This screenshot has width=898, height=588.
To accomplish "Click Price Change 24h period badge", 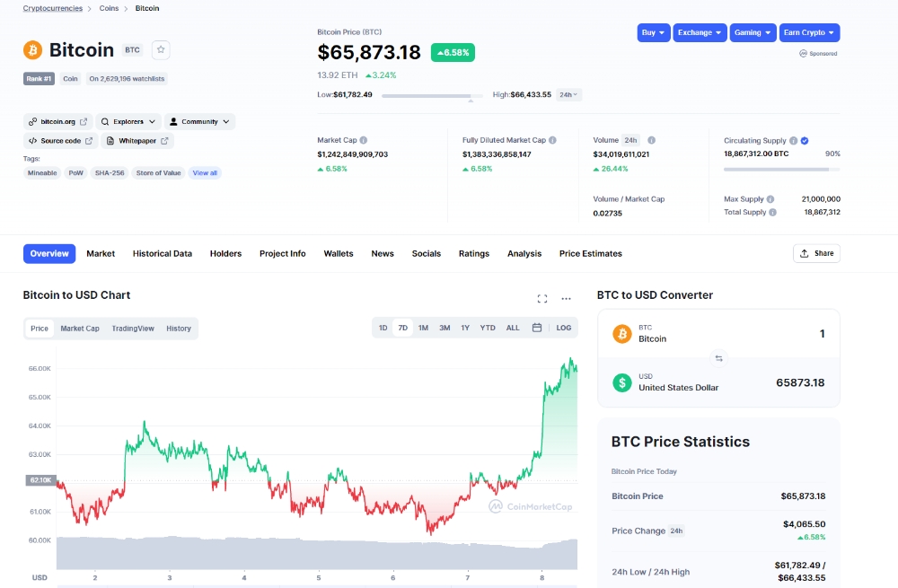I will [x=676, y=531].
